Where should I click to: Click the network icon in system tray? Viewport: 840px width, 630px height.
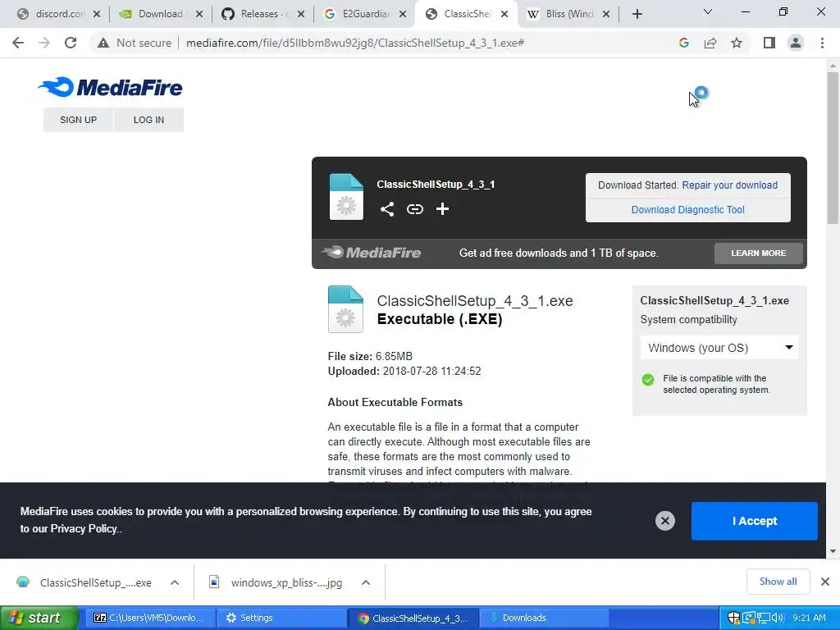tap(764, 618)
